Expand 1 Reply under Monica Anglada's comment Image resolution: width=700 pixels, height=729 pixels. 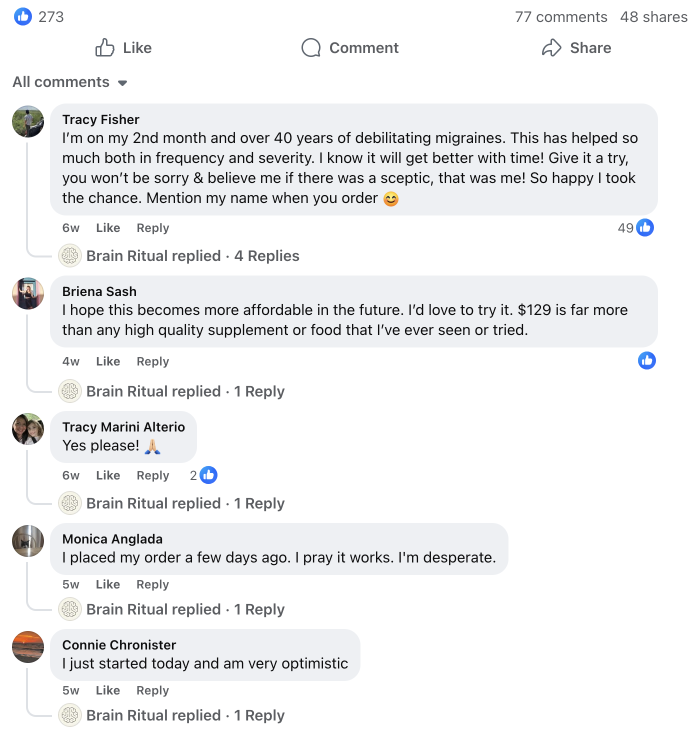click(x=259, y=609)
